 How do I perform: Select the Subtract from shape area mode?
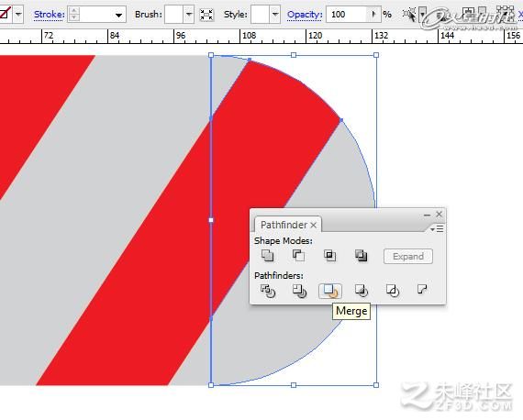[x=298, y=256]
